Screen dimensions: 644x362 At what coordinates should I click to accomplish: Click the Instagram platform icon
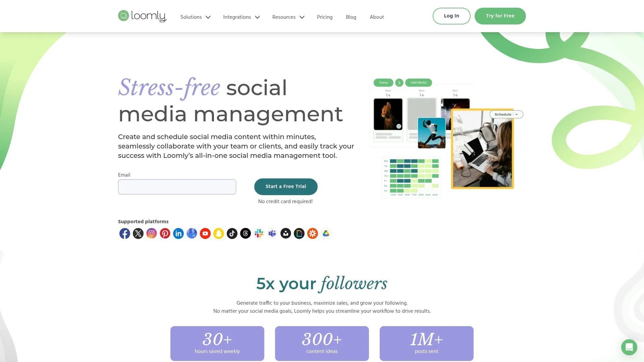151,233
